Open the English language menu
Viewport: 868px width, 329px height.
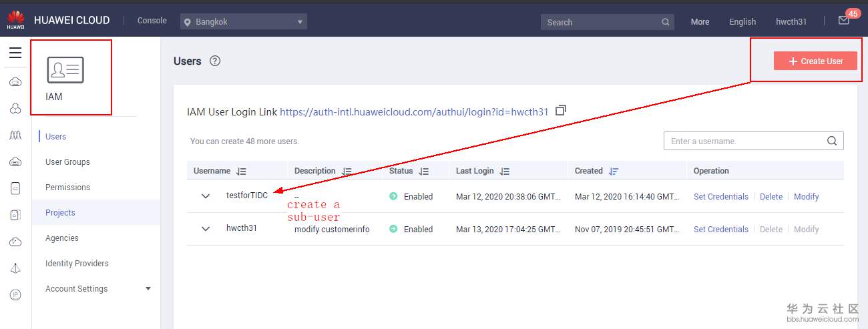(x=742, y=22)
